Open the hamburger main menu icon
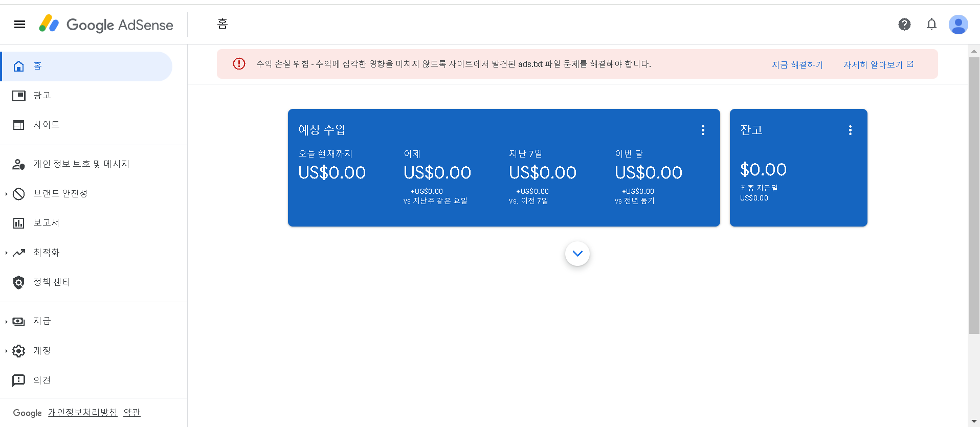The image size is (980, 427). [x=19, y=24]
